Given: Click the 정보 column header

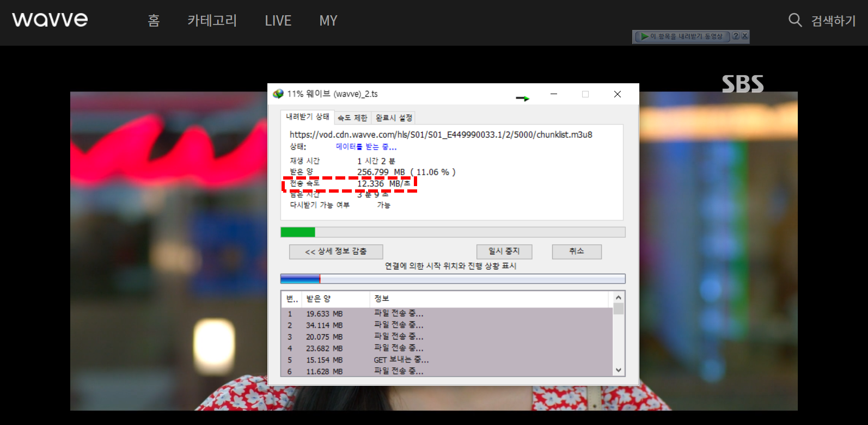Looking at the screenshot, I should 489,299.
